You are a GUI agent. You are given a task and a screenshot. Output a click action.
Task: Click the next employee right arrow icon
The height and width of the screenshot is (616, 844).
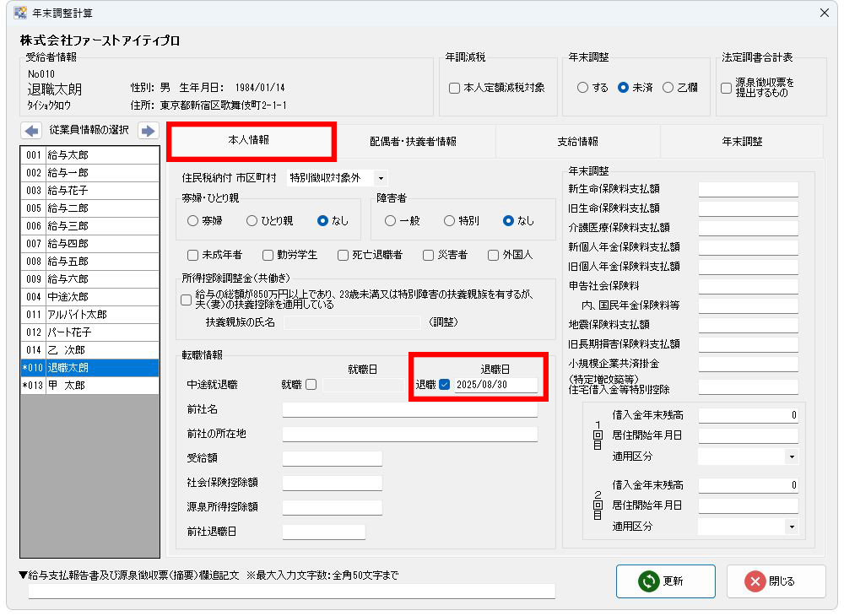(x=148, y=131)
